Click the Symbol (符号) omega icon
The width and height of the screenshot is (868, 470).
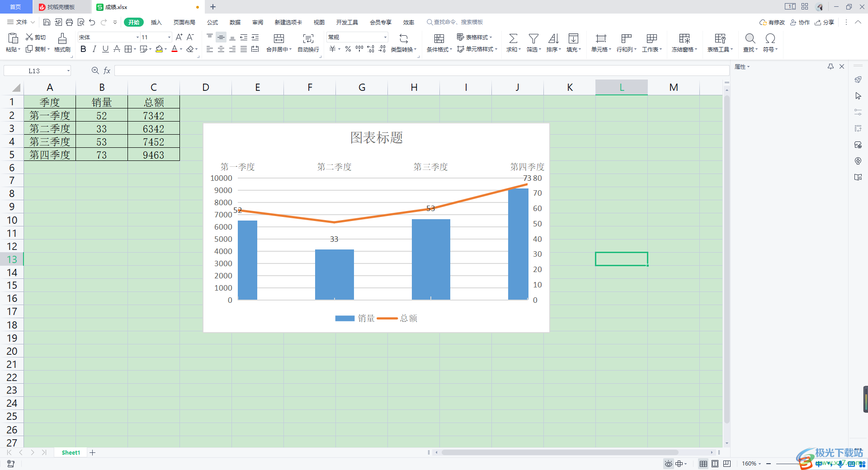pyautogui.click(x=770, y=38)
